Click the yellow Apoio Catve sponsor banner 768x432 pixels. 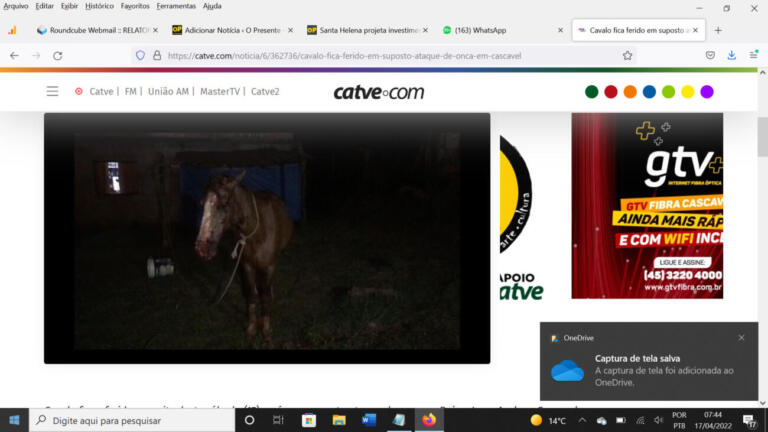point(522,218)
